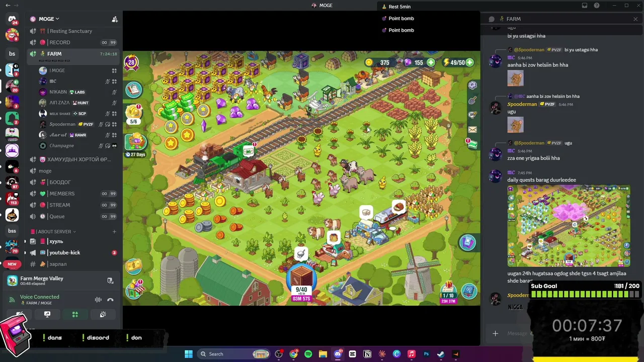The height and width of the screenshot is (362, 644).
Task: Join the STREAM voice channel
Action: click(73, 205)
